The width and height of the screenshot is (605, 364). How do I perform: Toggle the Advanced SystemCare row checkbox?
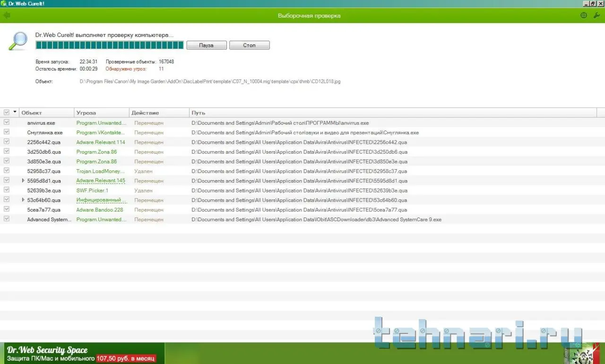click(x=7, y=219)
